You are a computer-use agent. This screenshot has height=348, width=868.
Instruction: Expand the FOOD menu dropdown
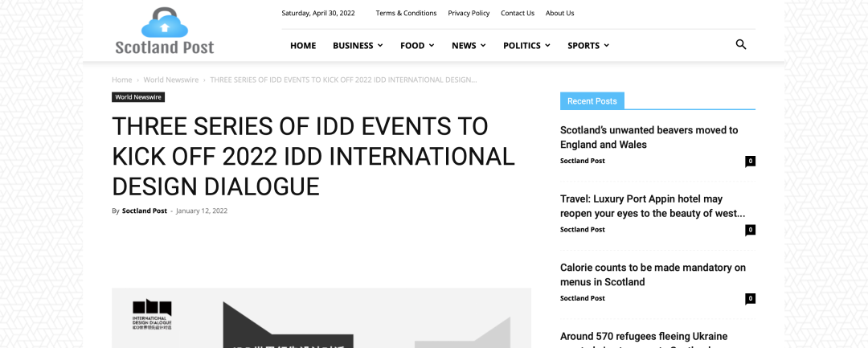pos(417,45)
